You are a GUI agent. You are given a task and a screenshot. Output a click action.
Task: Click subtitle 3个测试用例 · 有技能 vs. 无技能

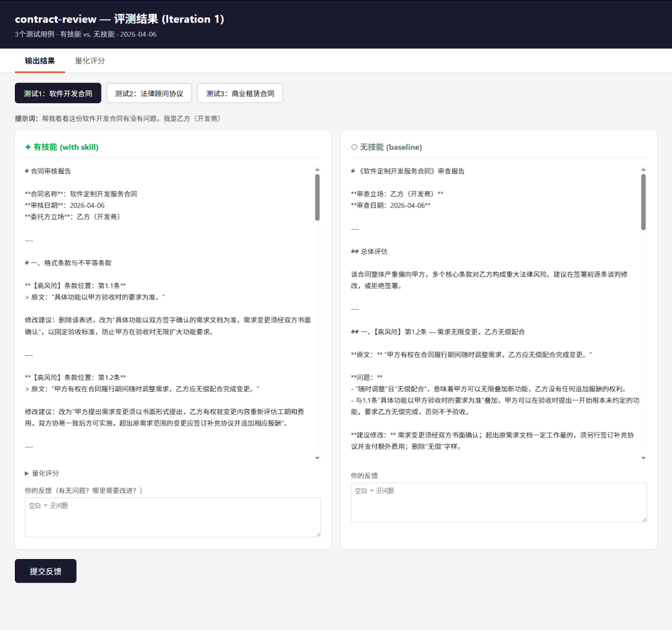pos(86,34)
